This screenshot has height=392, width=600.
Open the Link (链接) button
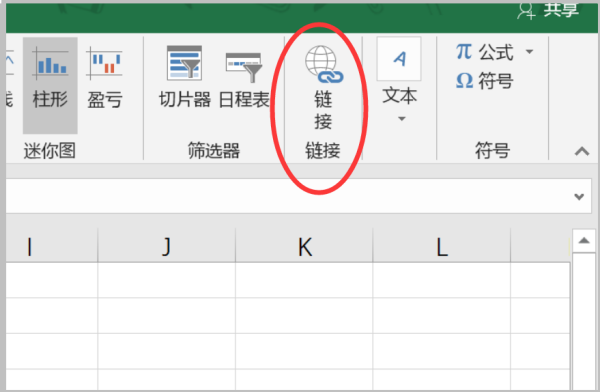point(323,87)
